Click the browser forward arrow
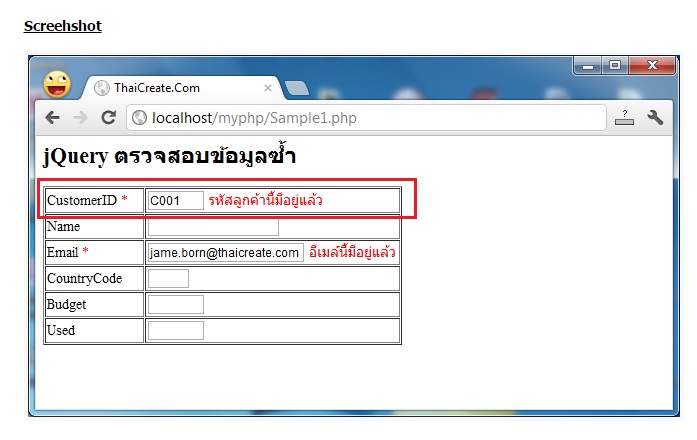 coord(80,118)
